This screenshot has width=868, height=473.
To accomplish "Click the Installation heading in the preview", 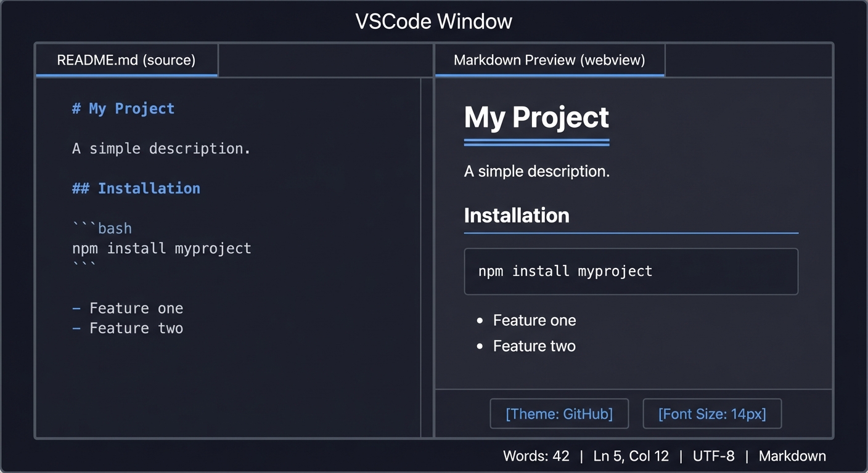I will coord(516,216).
